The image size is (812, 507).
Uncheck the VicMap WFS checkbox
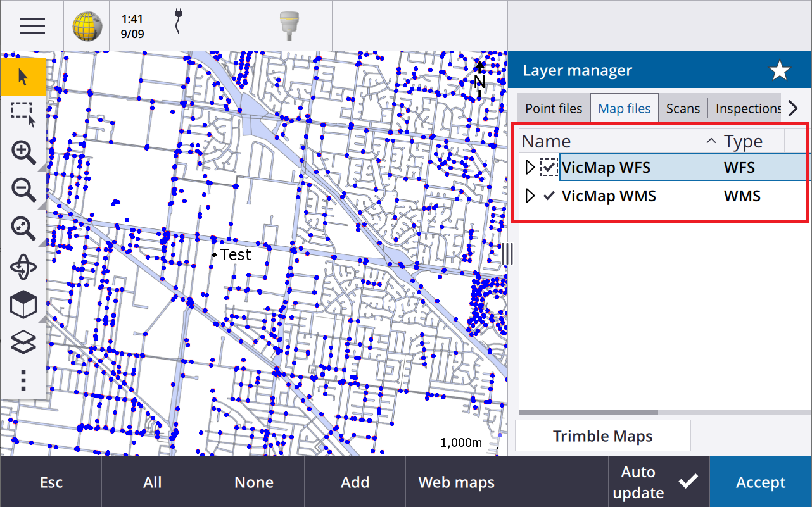pos(549,168)
